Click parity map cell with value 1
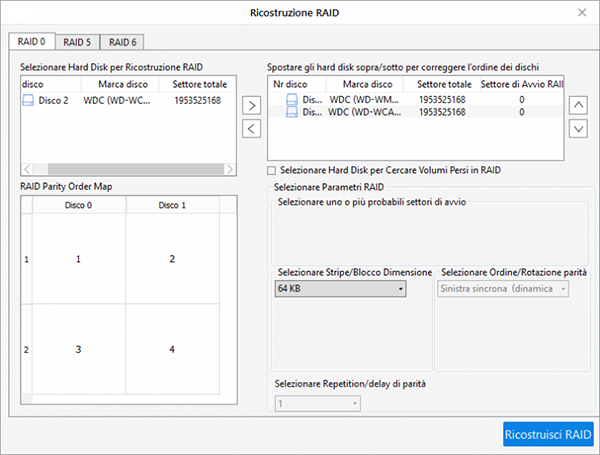Viewport: 600px width, 455px height. click(x=79, y=259)
